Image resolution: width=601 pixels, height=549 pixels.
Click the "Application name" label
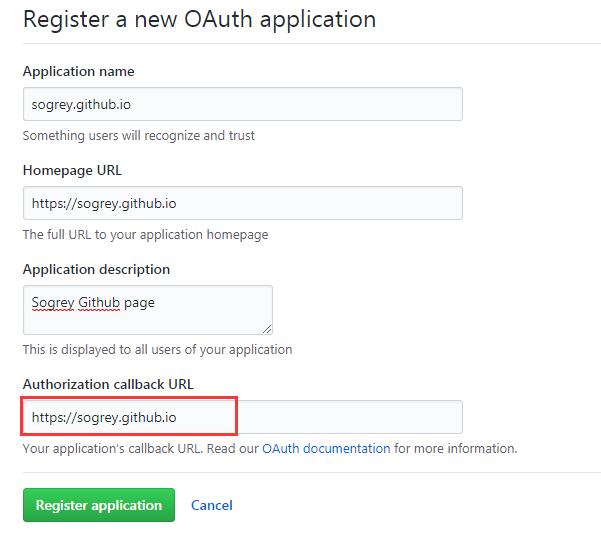(x=78, y=72)
